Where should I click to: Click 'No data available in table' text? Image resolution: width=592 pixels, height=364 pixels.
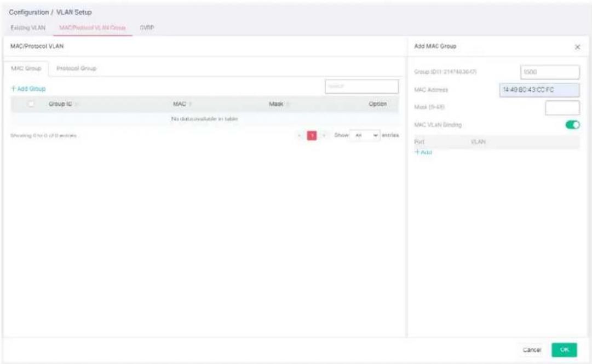[204, 119]
